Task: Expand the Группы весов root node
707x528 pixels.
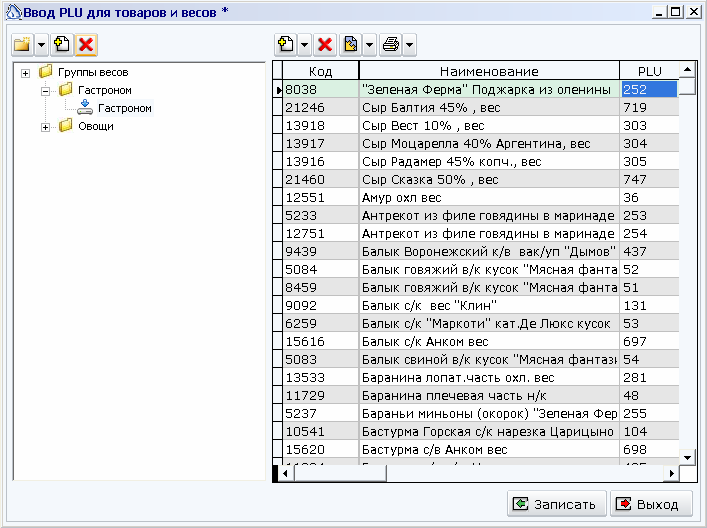Action: click(x=26, y=73)
